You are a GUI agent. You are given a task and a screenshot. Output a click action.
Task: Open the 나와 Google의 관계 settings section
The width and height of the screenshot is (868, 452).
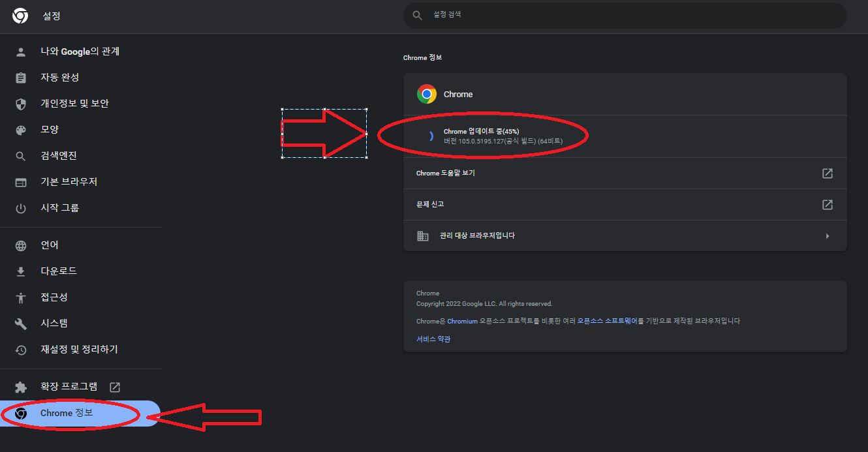[x=80, y=52]
